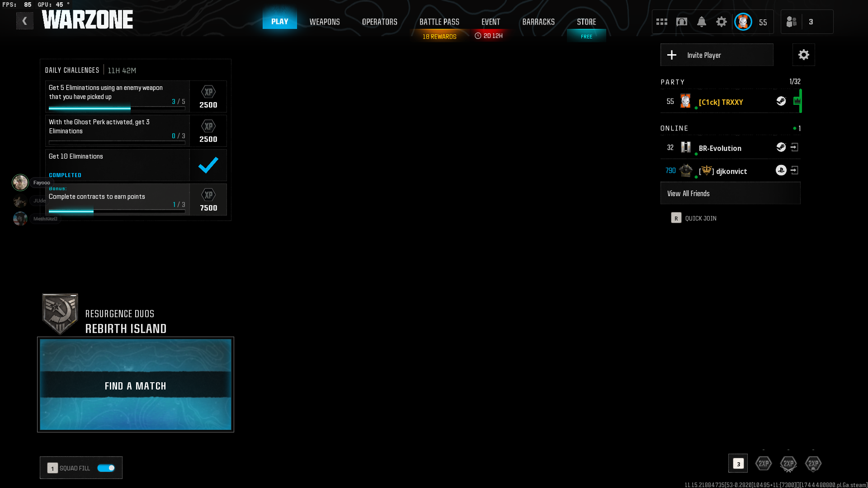Click enemy weapon eliminations progress bar
Viewport: 868px width, 488px height.
117,108
